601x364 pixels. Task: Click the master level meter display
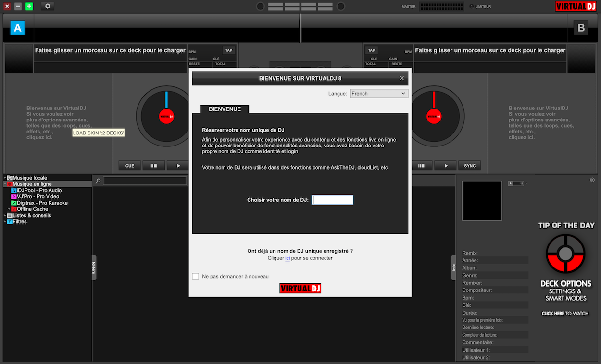[x=441, y=6]
